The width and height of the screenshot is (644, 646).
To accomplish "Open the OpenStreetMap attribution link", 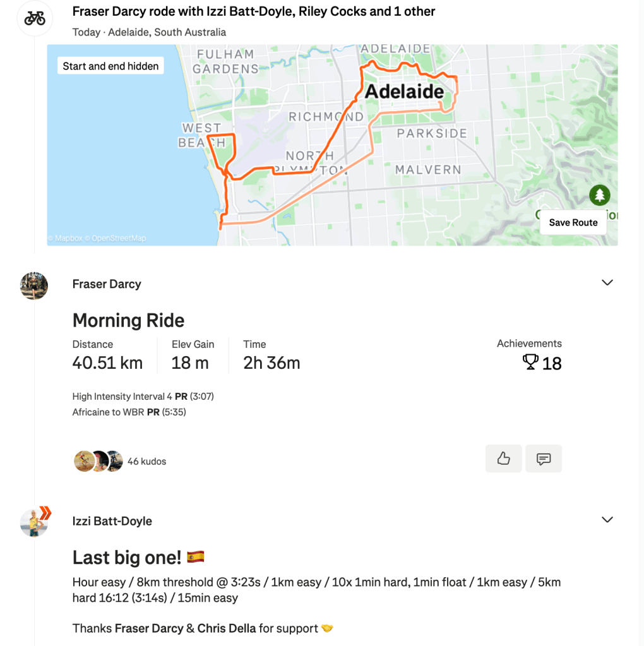I will pos(119,239).
